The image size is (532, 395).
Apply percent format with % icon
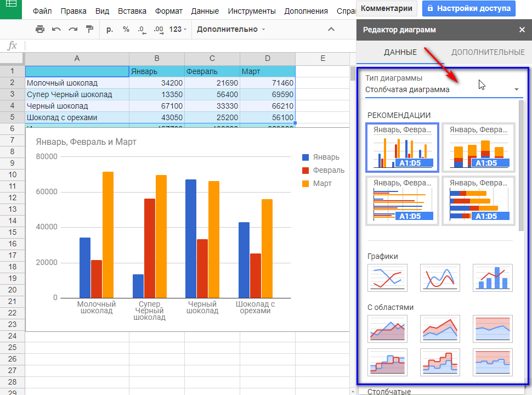(126, 29)
